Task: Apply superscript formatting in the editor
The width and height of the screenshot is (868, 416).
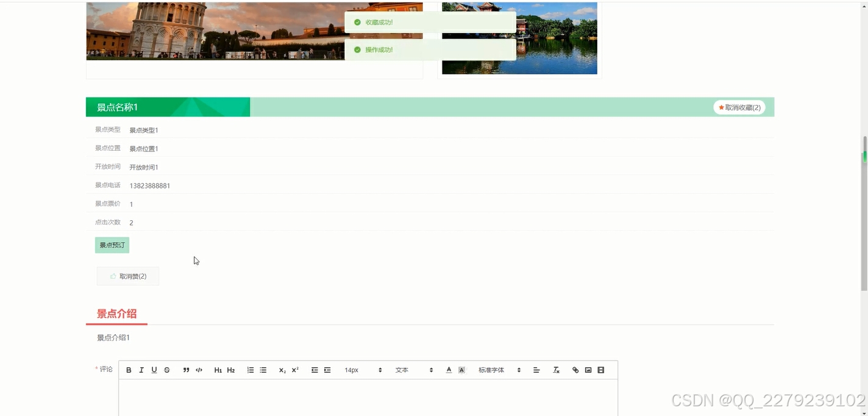Action: coord(294,370)
